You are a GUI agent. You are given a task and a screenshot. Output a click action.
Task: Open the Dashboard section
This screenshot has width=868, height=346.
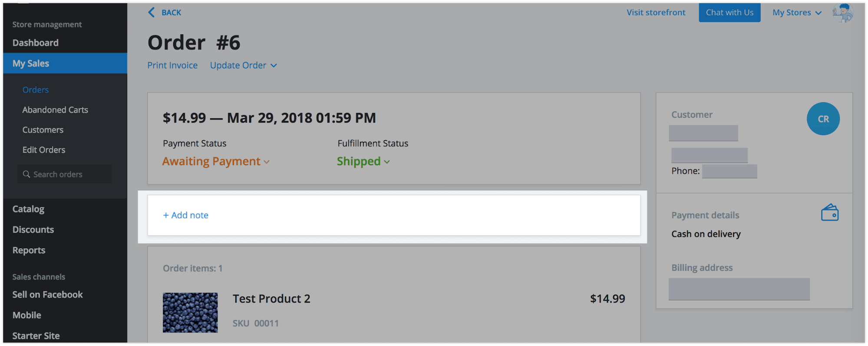(x=36, y=42)
